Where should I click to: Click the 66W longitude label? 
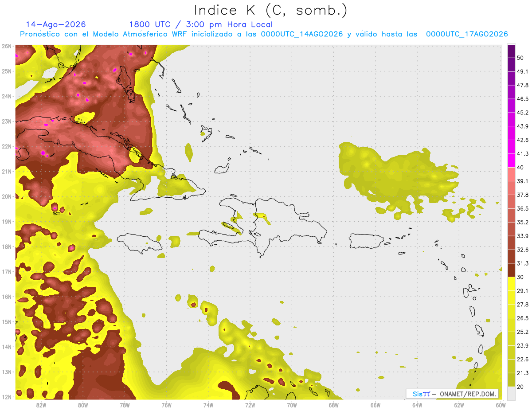pos(375,405)
